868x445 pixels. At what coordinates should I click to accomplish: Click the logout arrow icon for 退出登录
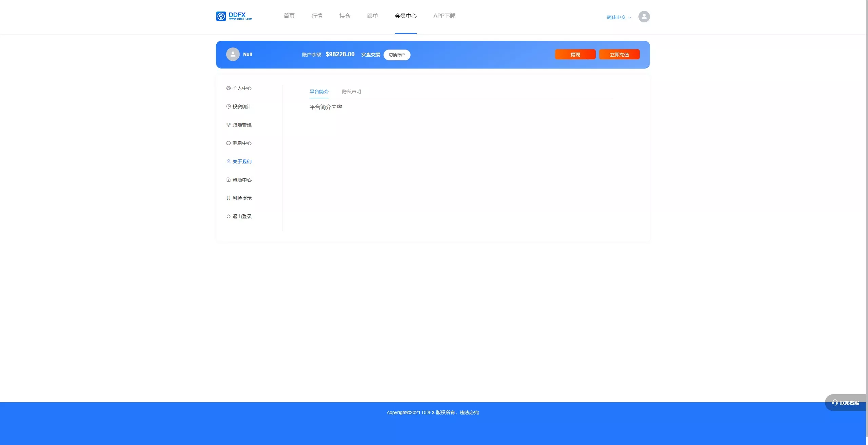click(229, 216)
